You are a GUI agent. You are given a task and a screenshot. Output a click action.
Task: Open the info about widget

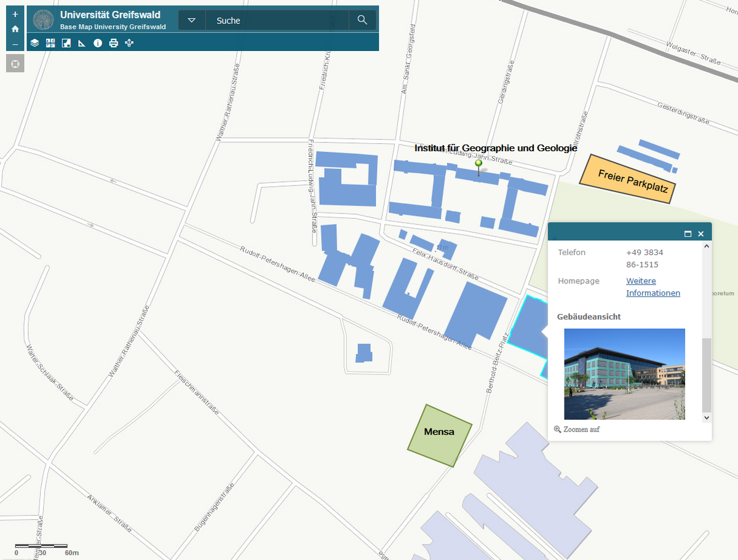(97, 43)
